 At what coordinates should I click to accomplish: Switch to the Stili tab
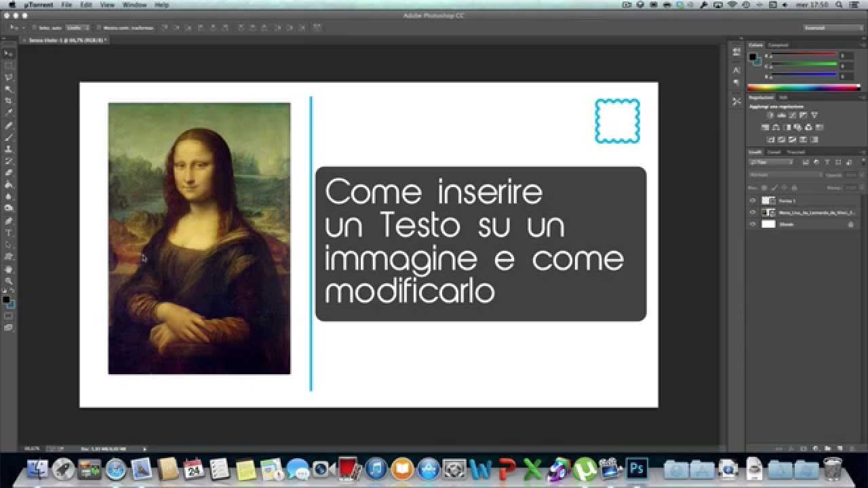[x=783, y=97]
